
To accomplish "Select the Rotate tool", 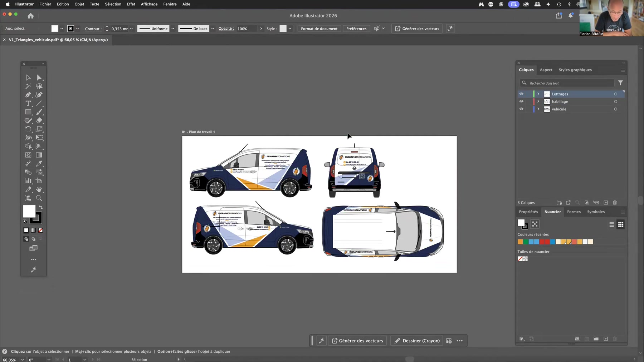I will coord(28,129).
